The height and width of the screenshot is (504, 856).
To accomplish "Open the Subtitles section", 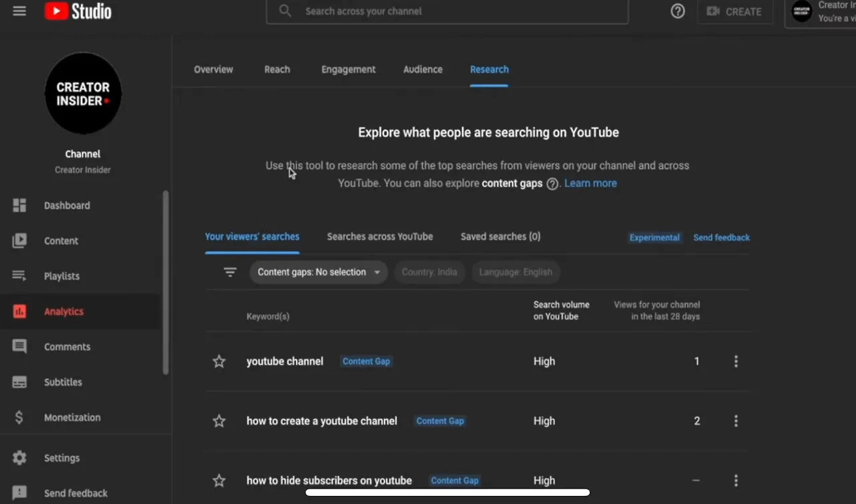I will tap(63, 382).
